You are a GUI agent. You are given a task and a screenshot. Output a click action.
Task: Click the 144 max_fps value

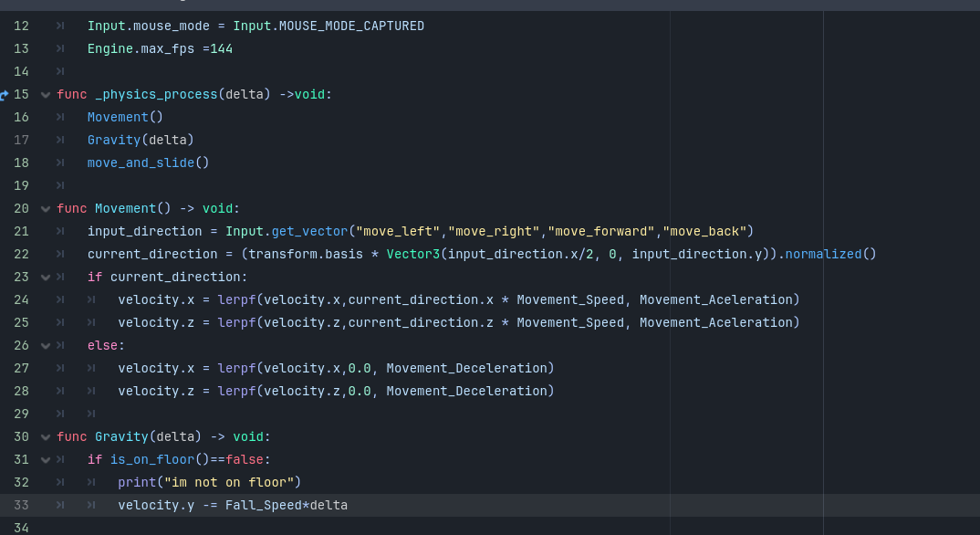tap(221, 48)
